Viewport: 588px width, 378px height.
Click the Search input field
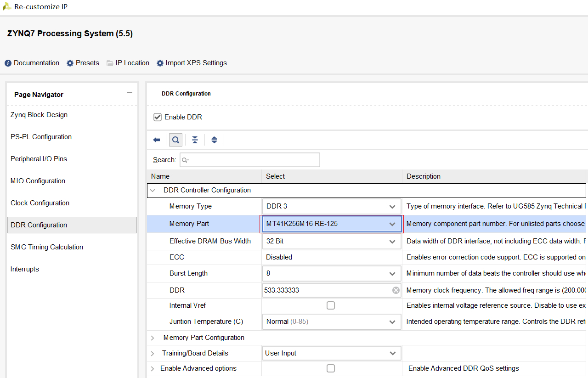250,160
